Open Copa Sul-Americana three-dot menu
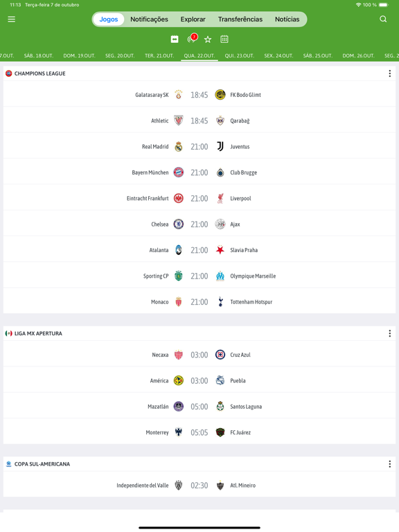 [x=389, y=464]
